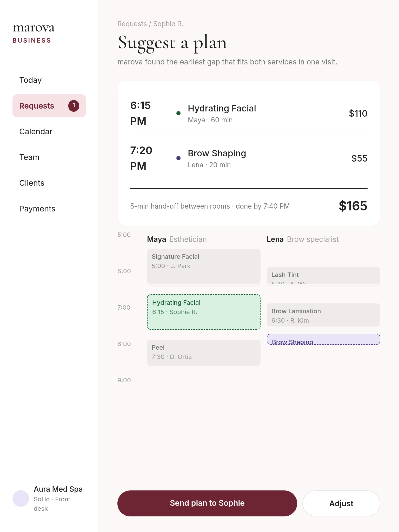Open the Lash Tint appointment block
This screenshot has height=532, width=399.
coord(323,275)
